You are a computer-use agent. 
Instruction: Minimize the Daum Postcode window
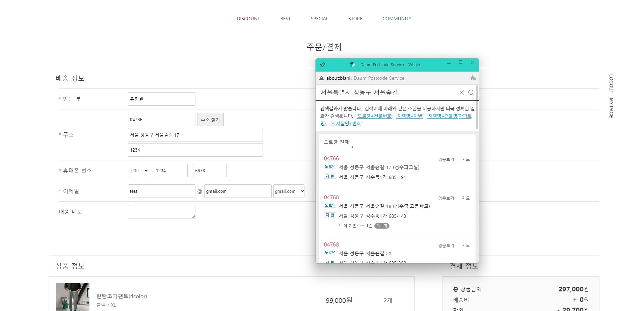(449, 63)
